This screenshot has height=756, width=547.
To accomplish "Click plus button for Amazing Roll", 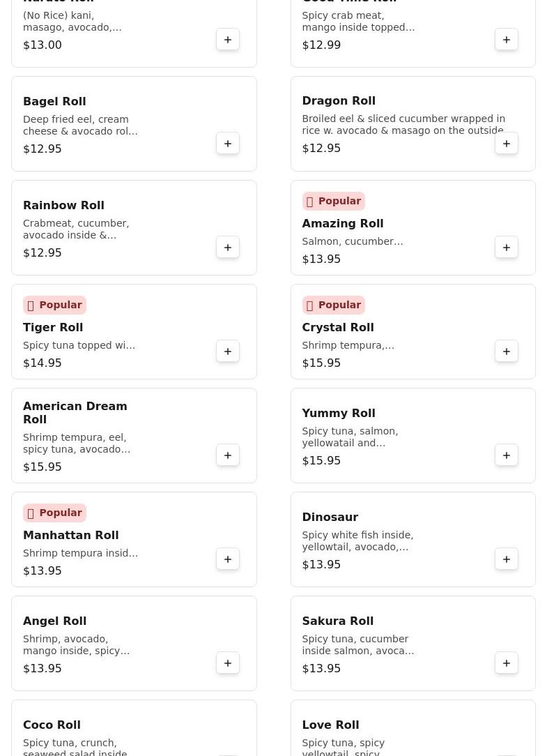I will tap(507, 248).
